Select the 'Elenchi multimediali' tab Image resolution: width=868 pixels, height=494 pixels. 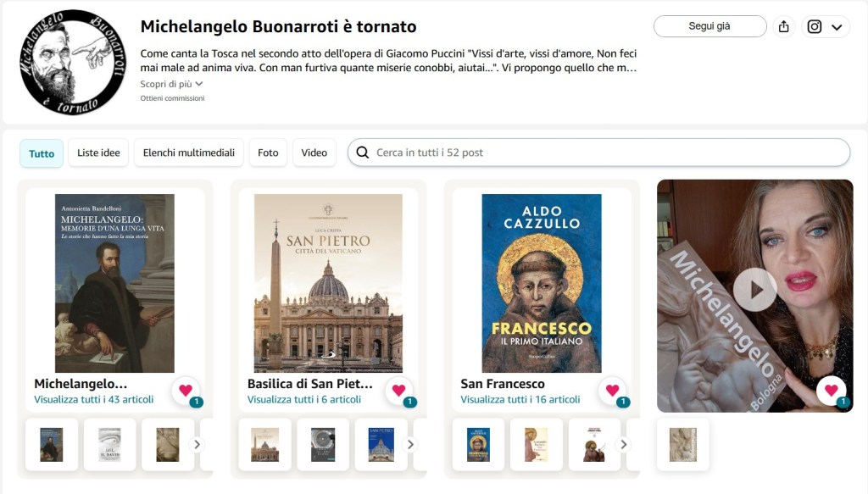(188, 153)
